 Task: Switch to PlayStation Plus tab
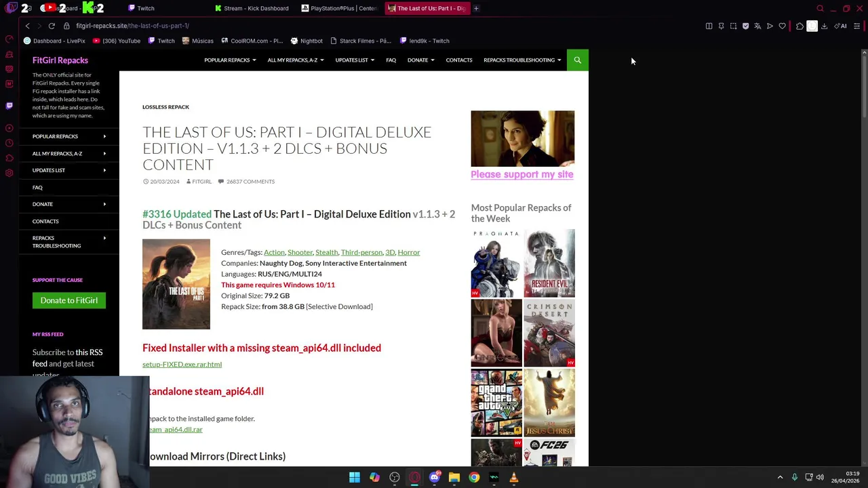(x=339, y=8)
